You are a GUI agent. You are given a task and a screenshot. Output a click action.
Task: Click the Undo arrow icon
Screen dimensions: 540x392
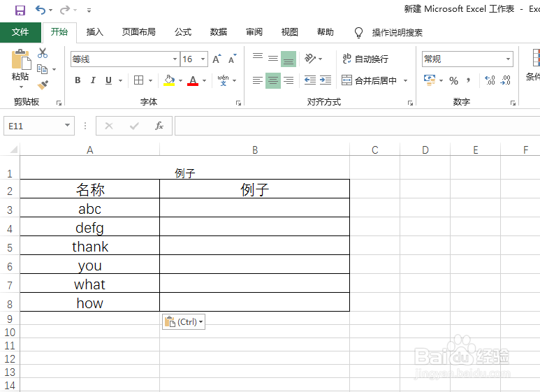40,10
